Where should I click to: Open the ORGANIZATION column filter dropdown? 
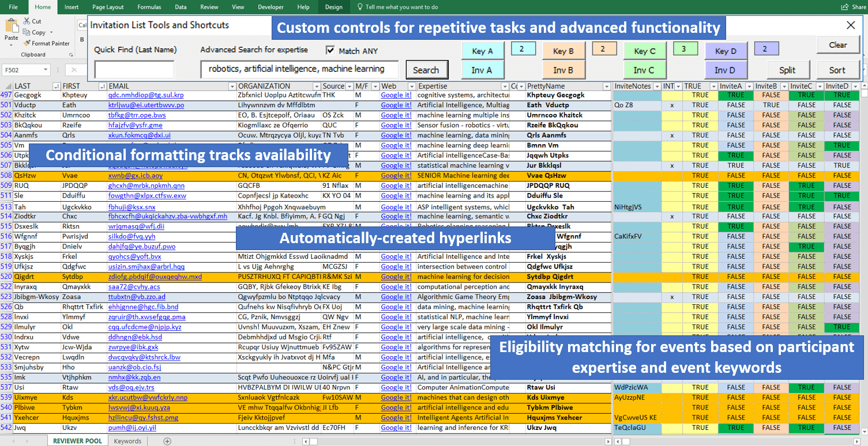pos(315,86)
